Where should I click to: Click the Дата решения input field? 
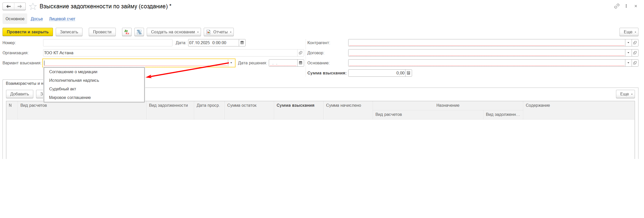tap(283, 63)
